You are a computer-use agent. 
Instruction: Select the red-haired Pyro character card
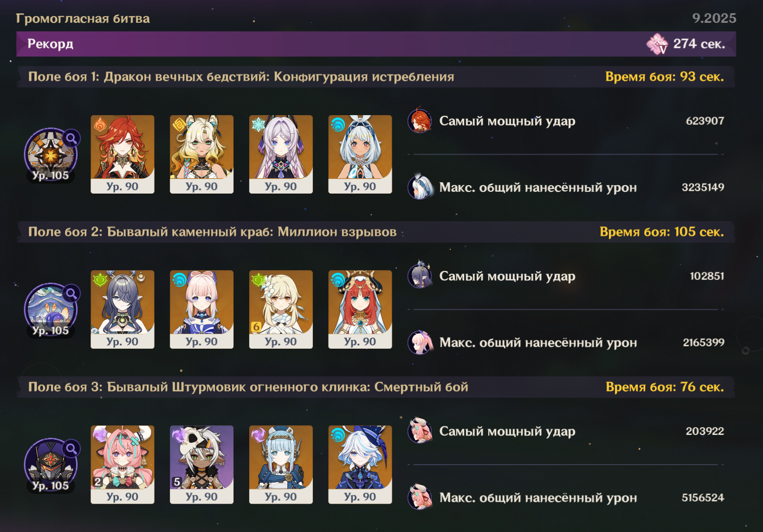(123, 154)
